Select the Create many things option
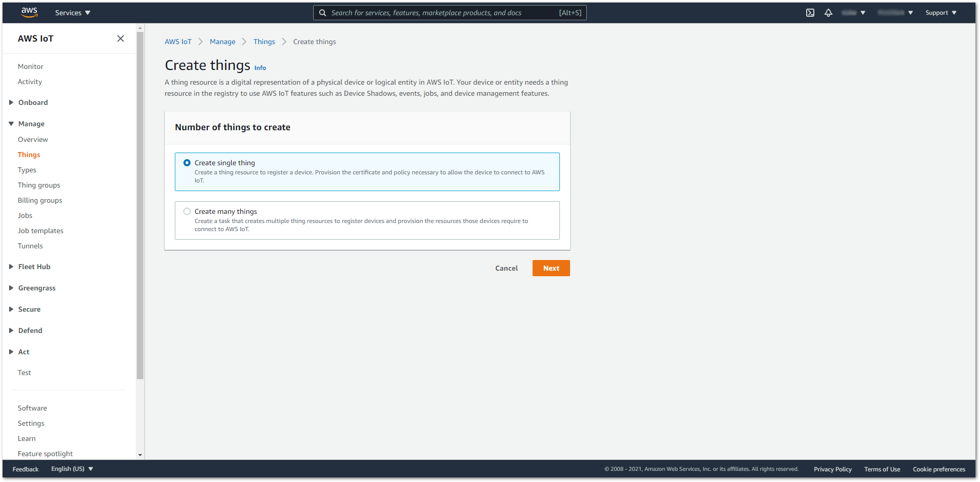This screenshot has height=482, width=980. pyautogui.click(x=187, y=211)
